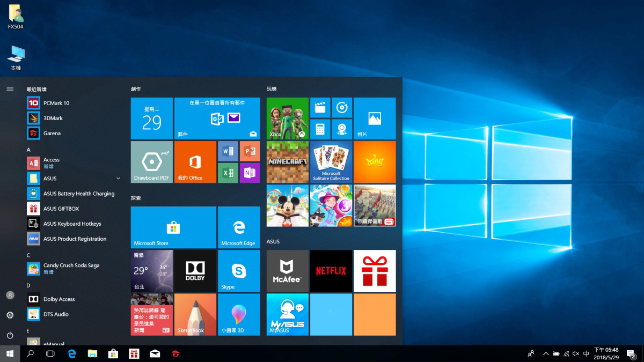Open Microsoft Solitaire Collection tile
Image resolution: width=644 pixels, height=362 pixels.
(x=331, y=162)
